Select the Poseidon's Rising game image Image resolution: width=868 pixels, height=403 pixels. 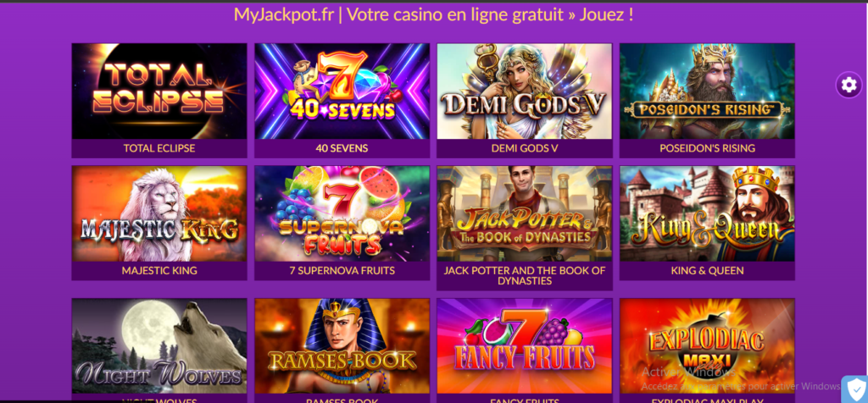pyautogui.click(x=707, y=91)
